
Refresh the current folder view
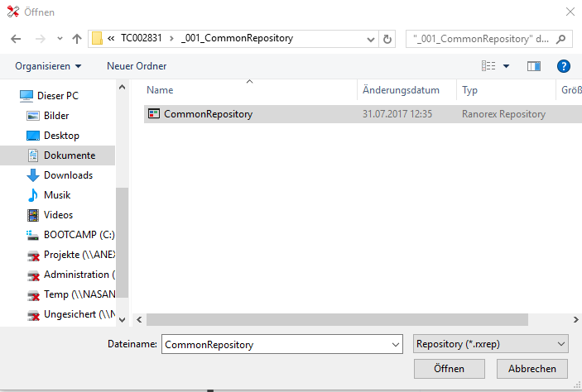pos(387,39)
